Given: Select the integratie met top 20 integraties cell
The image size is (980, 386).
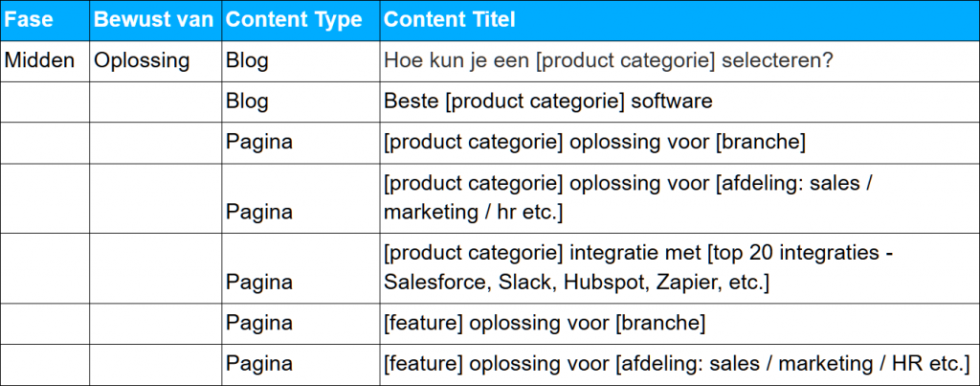Looking at the screenshot, I should tap(679, 268).
